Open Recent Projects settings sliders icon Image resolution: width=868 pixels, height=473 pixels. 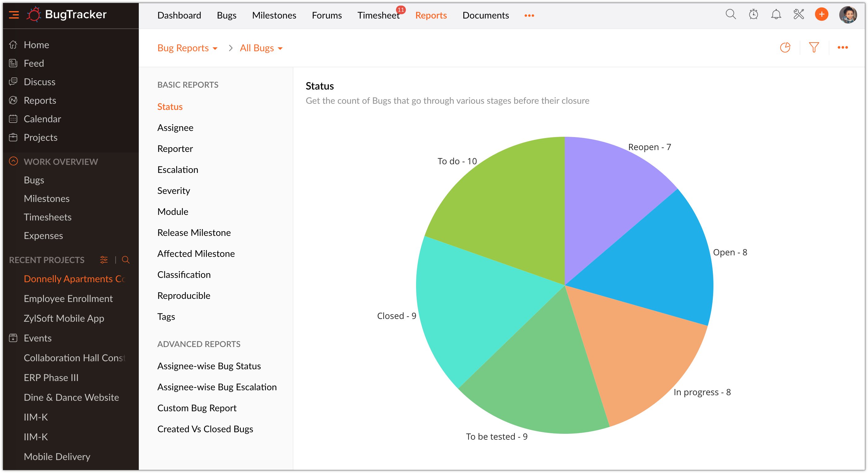pos(104,260)
